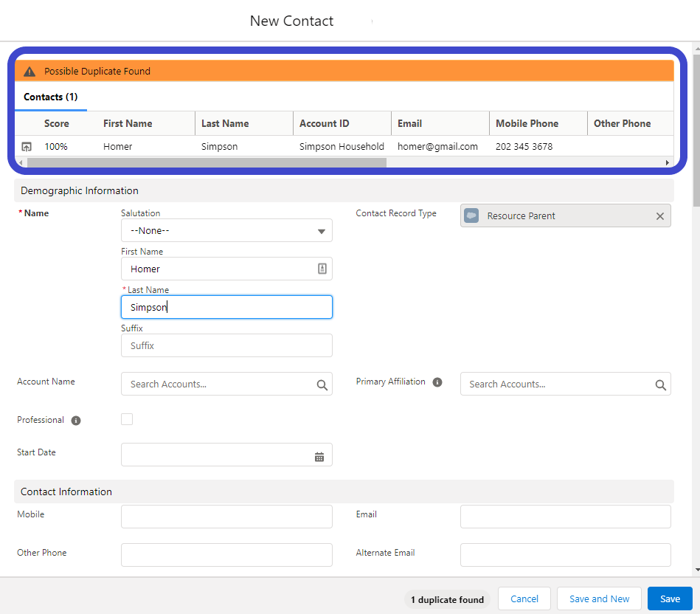Toggle the Professional checkbox

pos(127,419)
